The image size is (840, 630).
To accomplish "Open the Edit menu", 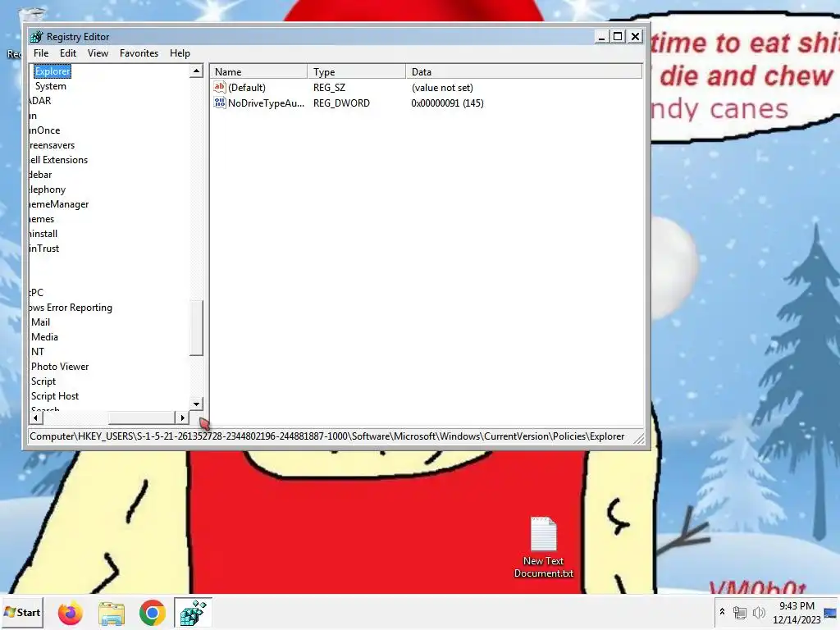I will (x=67, y=53).
